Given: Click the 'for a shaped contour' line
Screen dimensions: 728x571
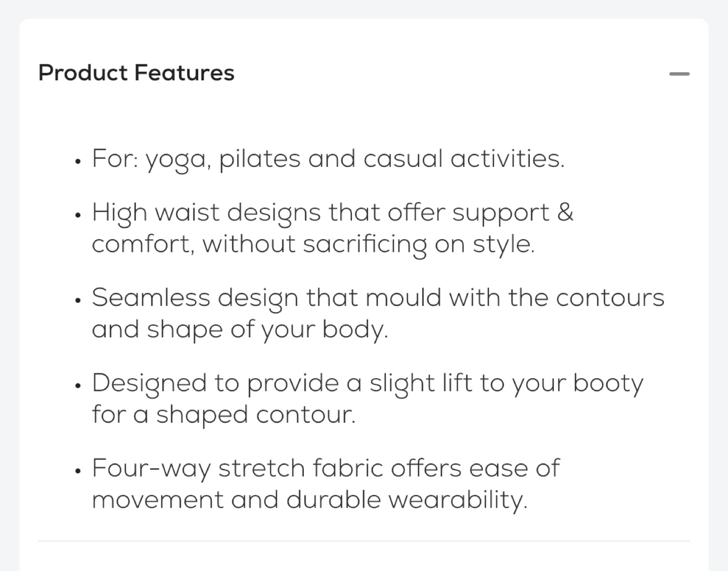Looking at the screenshot, I should (x=224, y=415).
